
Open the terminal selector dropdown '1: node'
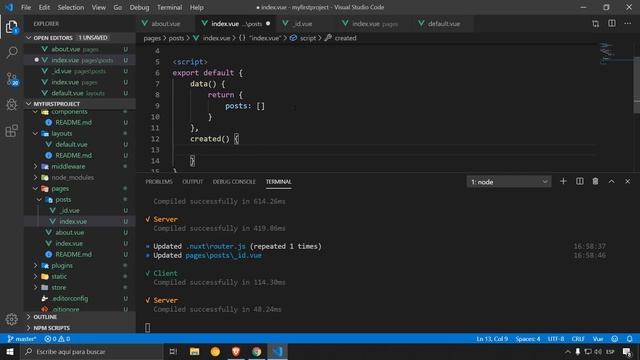509,182
